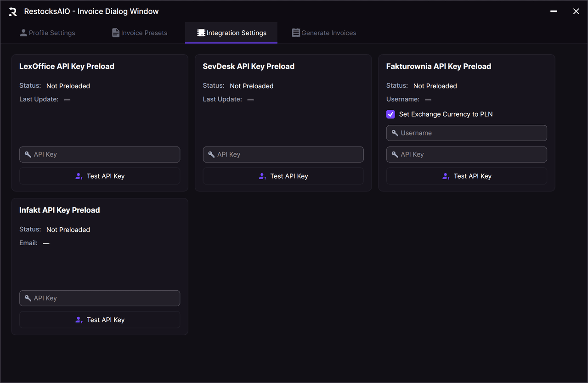Click the Integration Settings chip icon

(201, 33)
